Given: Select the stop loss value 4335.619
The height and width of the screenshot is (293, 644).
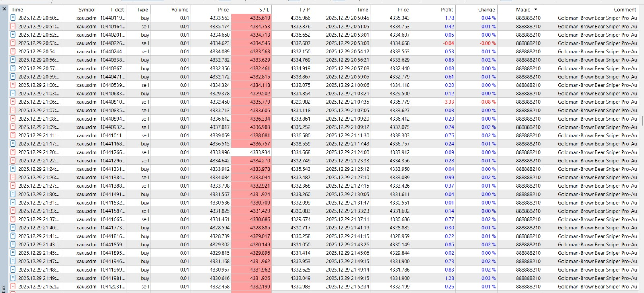Looking at the screenshot, I should click(x=260, y=18).
